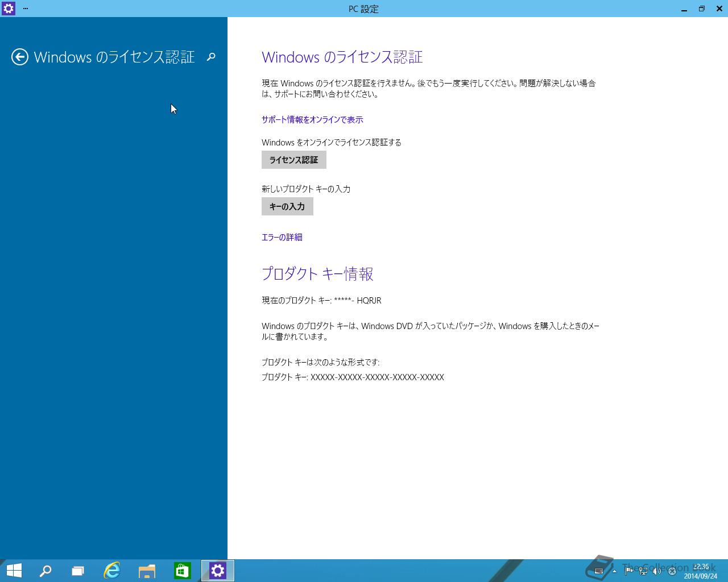This screenshot has width=728, height=582.
Task: Open the PC Settings gear icon in the title bar
Action: [x=9, y=9]
